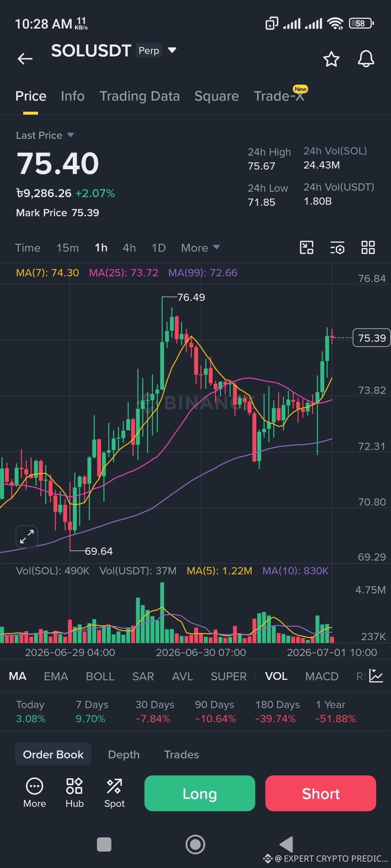
Task: Tap the 69.64 low marker label
Action: (x=98, y=551)
